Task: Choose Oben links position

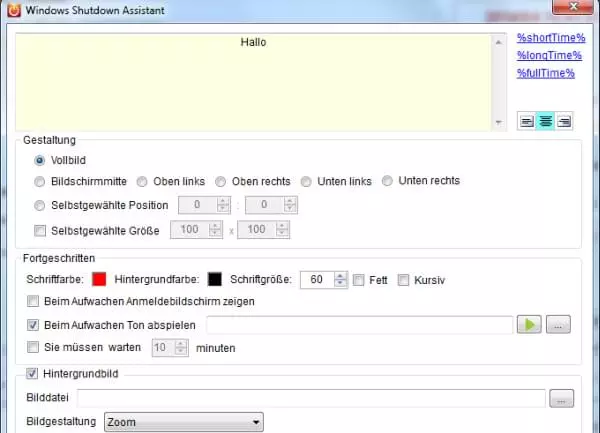Action: pos(142,181)
